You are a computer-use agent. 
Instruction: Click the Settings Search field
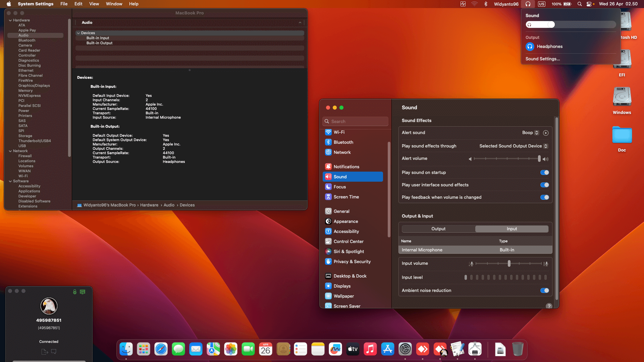(x=355, y=122)
